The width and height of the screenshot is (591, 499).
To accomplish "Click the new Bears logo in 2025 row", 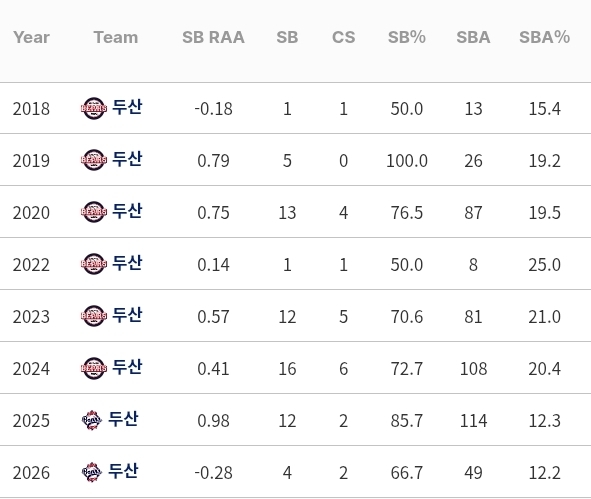I will (x=92, y=420).
